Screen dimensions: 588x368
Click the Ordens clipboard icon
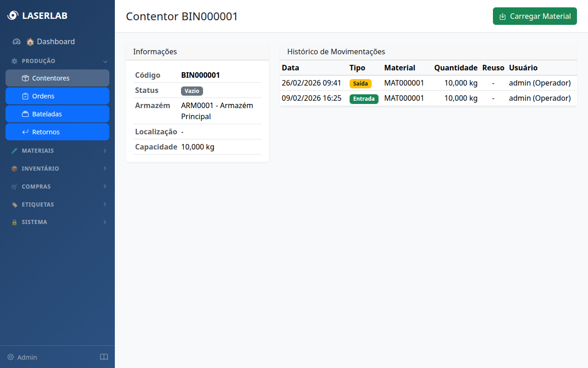[25, 96]
